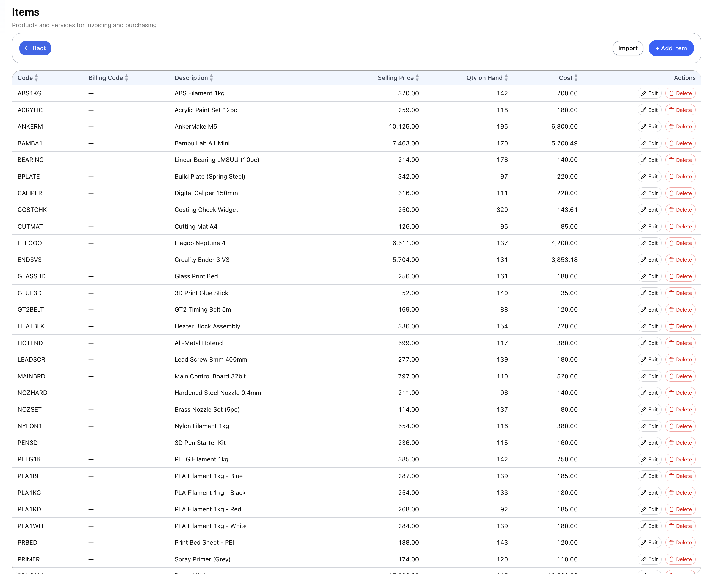Delete Creality Ender 3 V3
The image size is (715, 588).
(680, 260)
